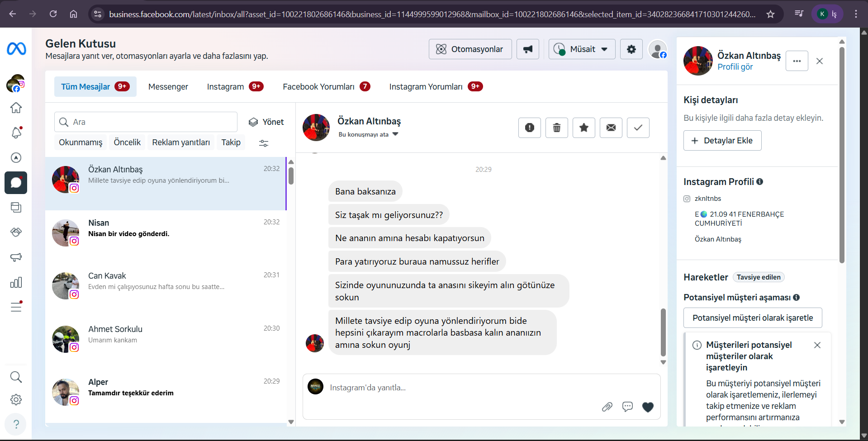The height and width of the screenshot is (441, 868).
Task: Toggle the Okunmamış filter chip
Action: pyautogui.click(x=81, y=142)
